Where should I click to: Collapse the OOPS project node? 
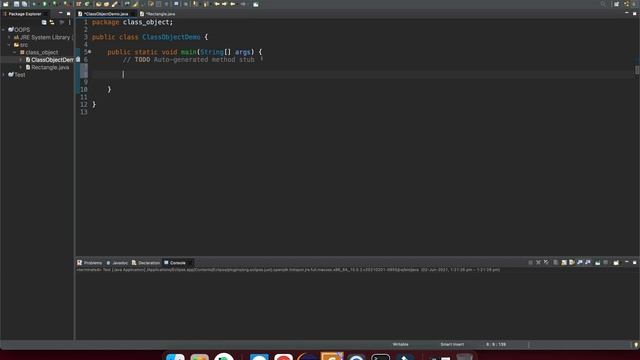4,30
